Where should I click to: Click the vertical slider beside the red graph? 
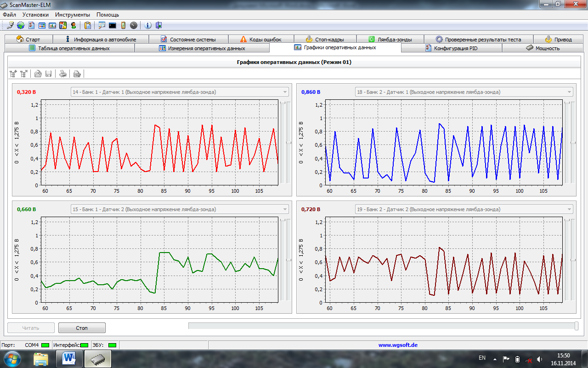tap(288, 143)
